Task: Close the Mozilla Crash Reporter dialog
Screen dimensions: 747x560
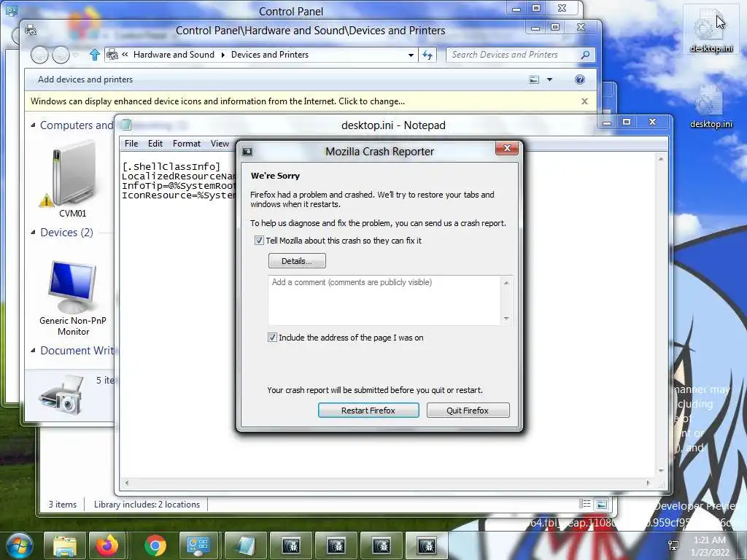Action: tap(507, 148)
